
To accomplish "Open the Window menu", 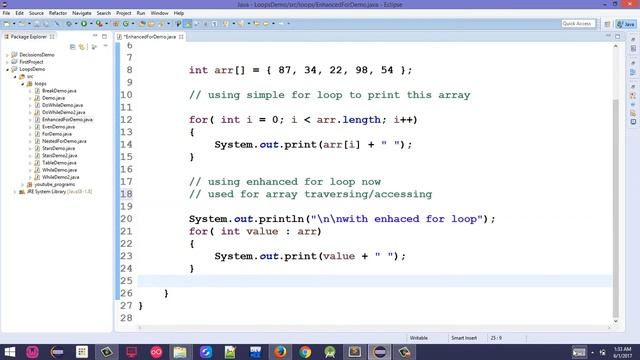I will [x=159, y=13].
